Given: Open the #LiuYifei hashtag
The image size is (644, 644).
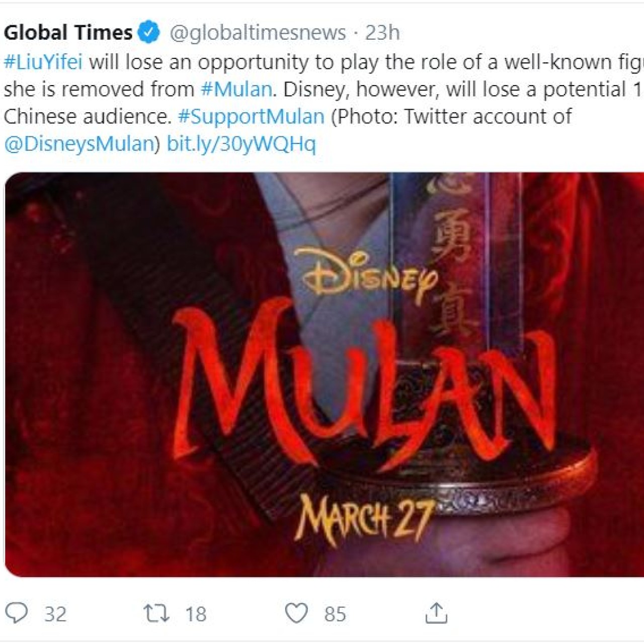Looking at the screenshot, I should click(43, 62).
